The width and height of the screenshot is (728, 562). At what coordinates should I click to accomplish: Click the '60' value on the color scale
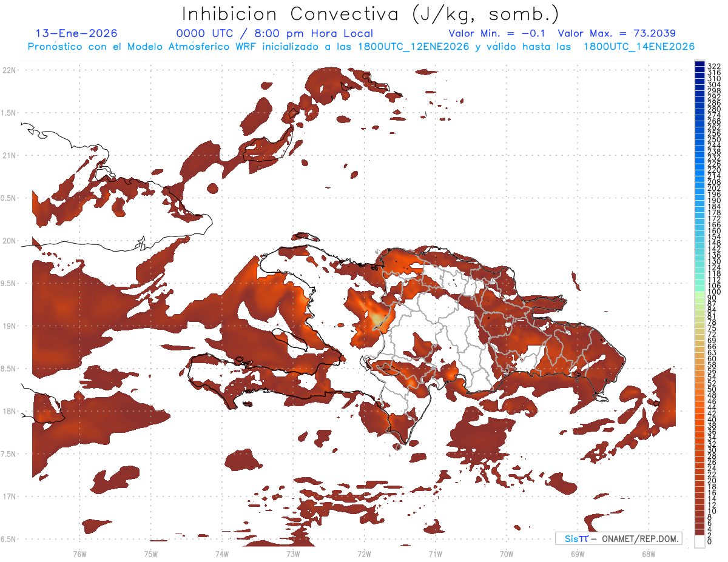[712, 358]
